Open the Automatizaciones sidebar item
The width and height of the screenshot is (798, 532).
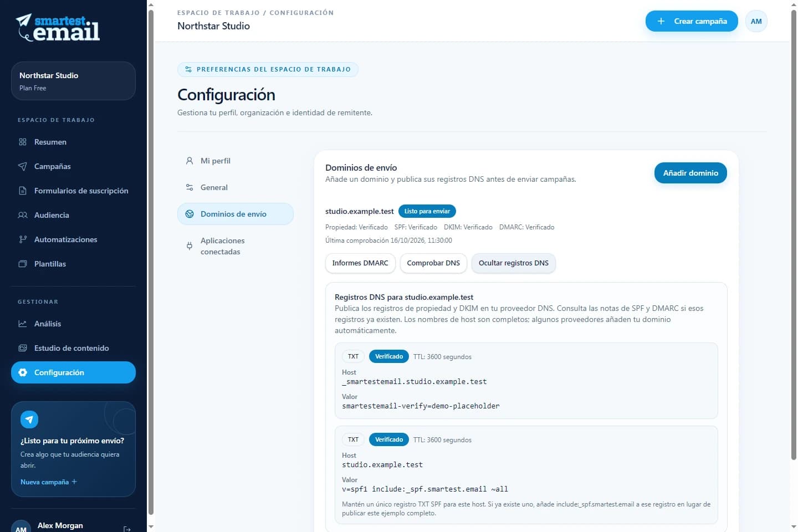[73, 239]
